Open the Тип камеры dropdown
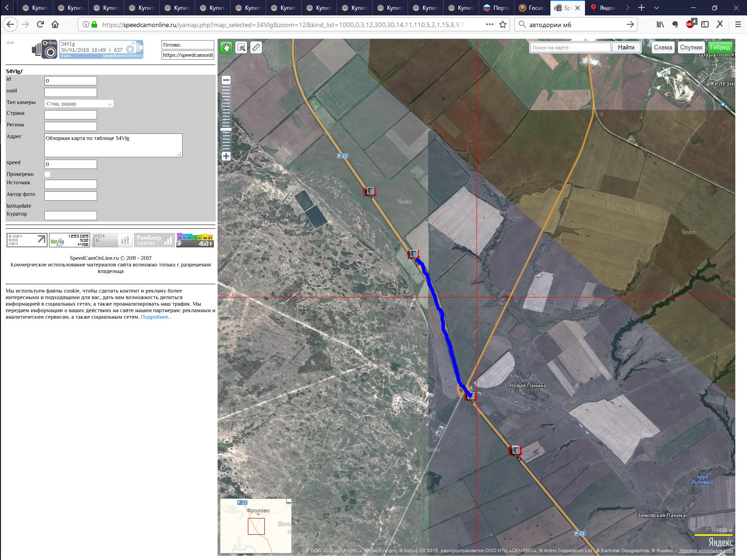 coord(79,104)
